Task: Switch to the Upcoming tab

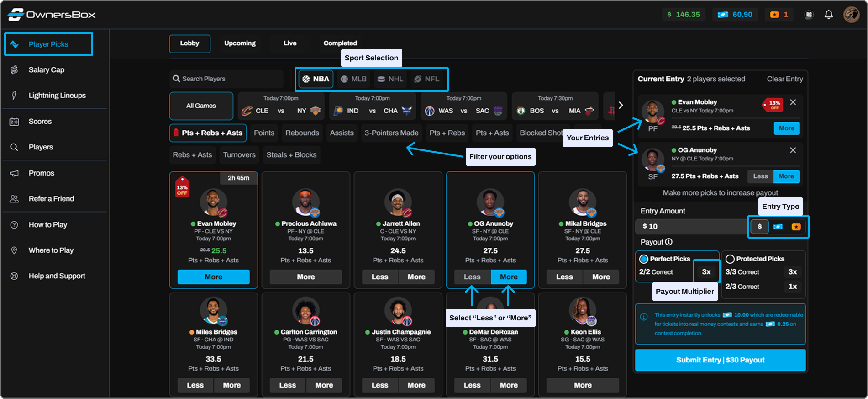Action: [x=240, y=43]
